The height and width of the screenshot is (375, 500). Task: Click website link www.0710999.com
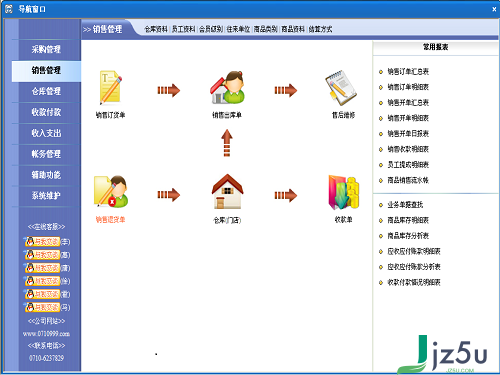46,334
